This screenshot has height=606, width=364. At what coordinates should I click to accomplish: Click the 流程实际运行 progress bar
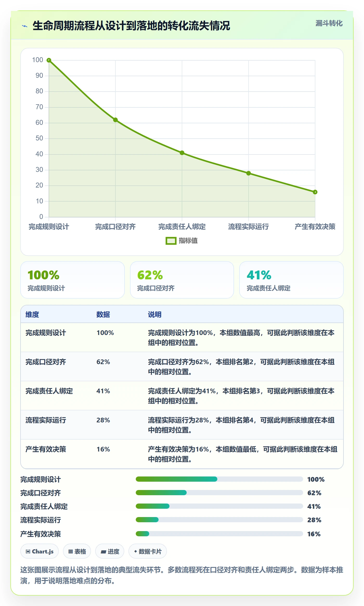coord(219,520)
